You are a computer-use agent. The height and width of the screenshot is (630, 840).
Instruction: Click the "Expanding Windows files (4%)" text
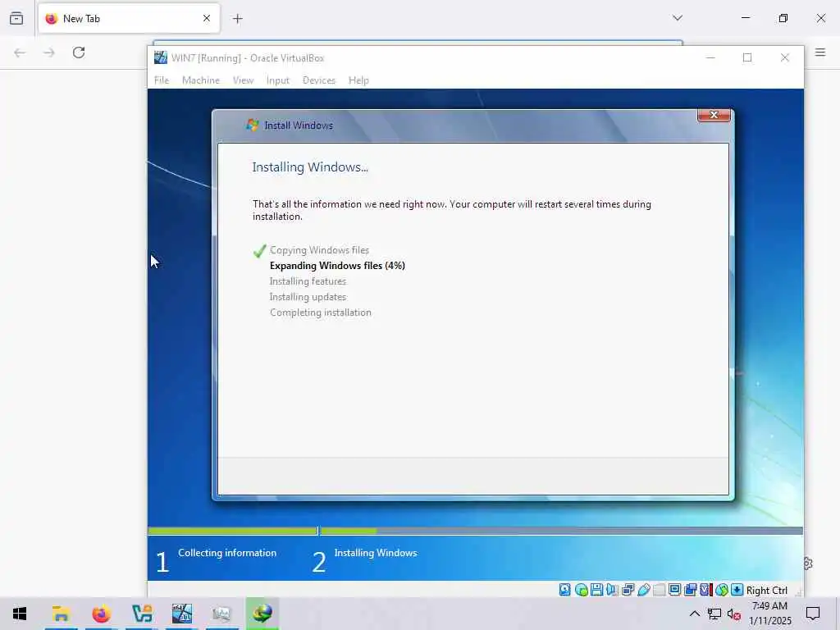coord(337,266)
